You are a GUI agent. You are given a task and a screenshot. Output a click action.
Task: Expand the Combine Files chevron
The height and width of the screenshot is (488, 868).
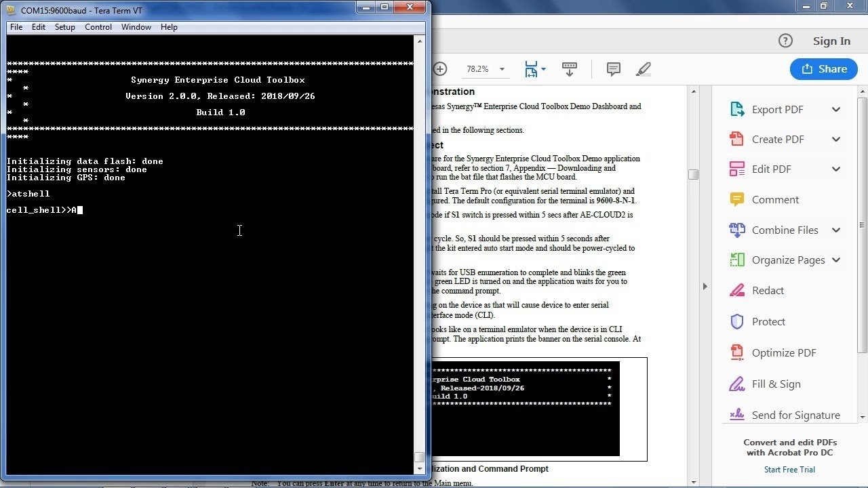pos(836,230)
